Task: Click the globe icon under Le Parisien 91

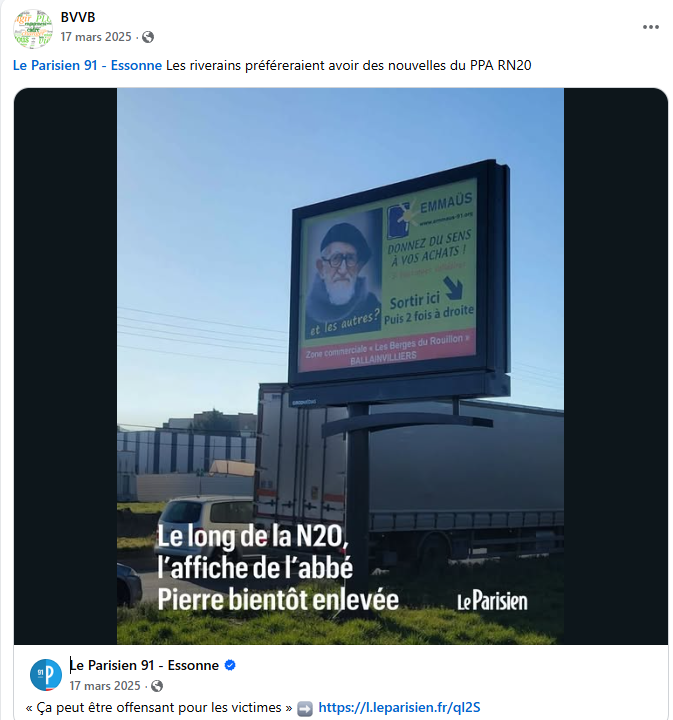Action: [157, 686]
